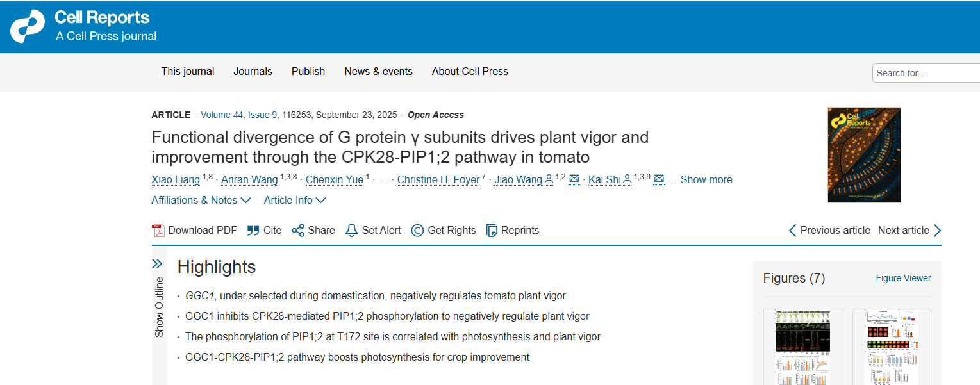
Task: Click the Cell Reports journal cover thumbnail
Action: (864, 155)
